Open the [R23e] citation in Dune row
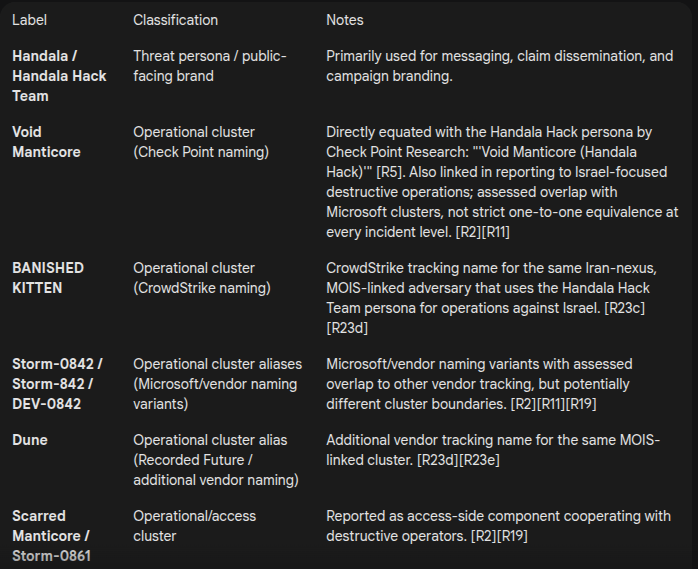The width and height of the screenshot is (698, 569). 479,460
